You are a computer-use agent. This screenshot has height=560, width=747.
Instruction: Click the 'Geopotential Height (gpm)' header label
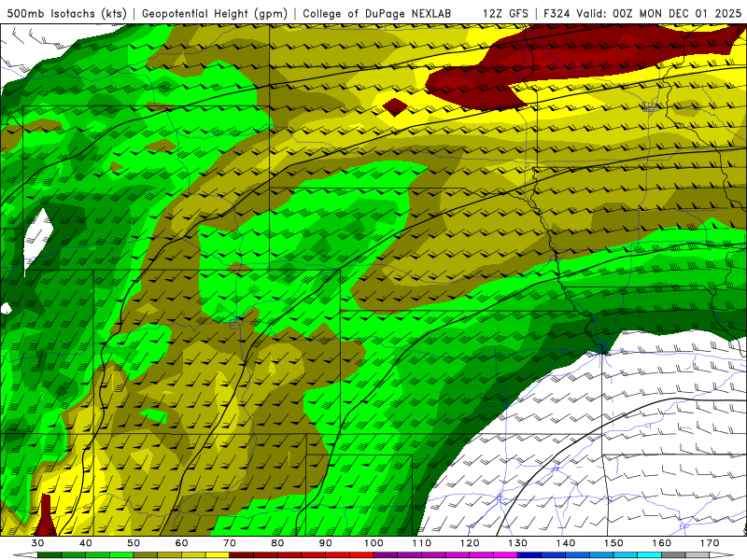click(x=215, y=14)
